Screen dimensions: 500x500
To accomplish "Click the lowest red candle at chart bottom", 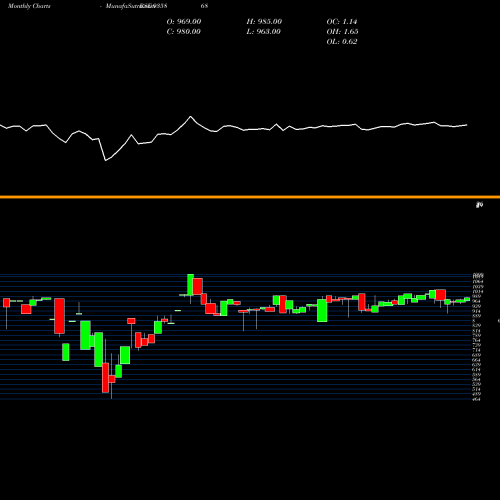I will pyautogui.click(x=105, y=378).
